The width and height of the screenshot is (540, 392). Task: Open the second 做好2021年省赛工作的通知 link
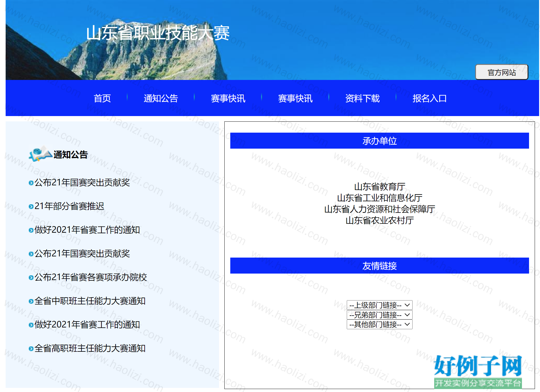87,324
